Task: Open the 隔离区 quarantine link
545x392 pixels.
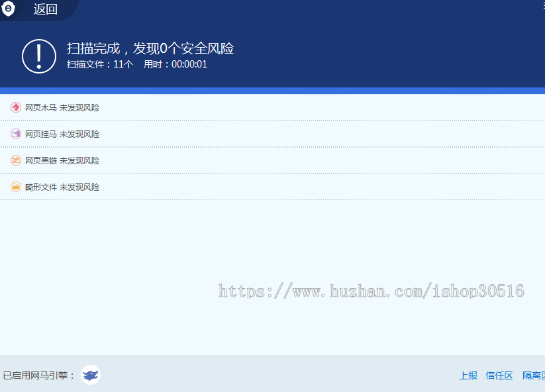Action: (x=534, y=375)
